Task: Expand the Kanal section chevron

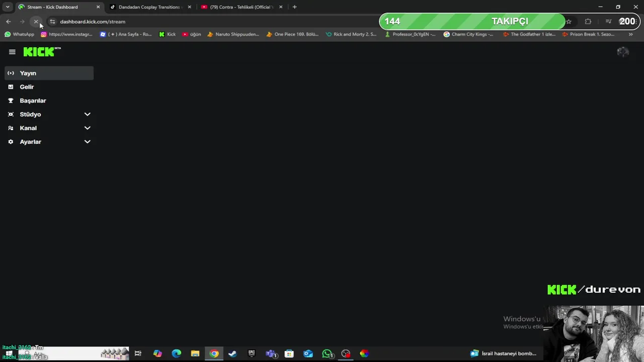Action: (x=87, y=128)
